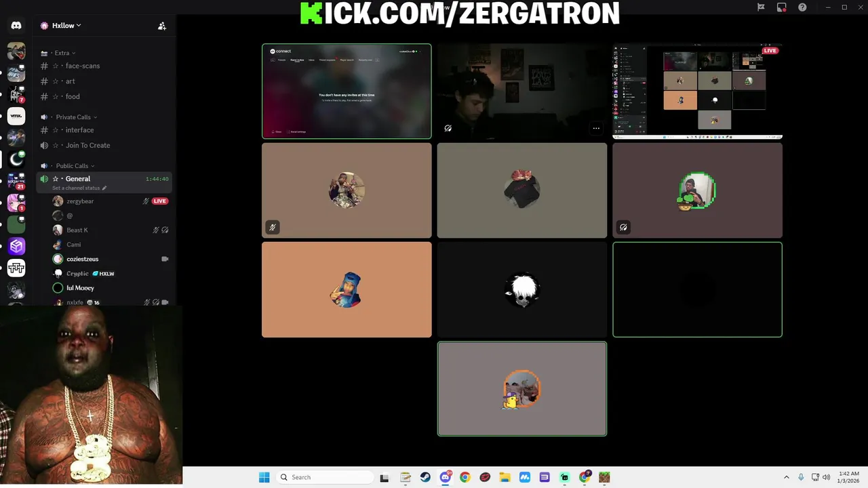The image size is (868, 488).
Task: Open the pink anime server icon with 1 badge
Action: coord(16,203)
